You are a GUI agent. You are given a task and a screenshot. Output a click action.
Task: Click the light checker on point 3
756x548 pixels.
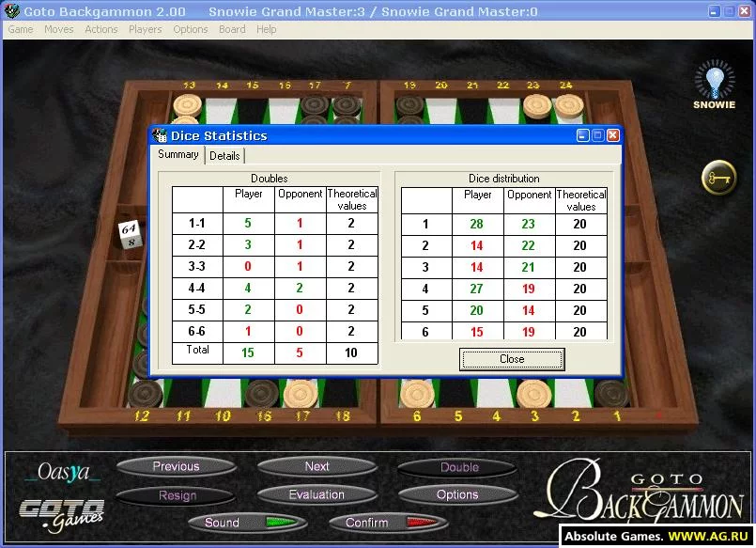(534, 394)
